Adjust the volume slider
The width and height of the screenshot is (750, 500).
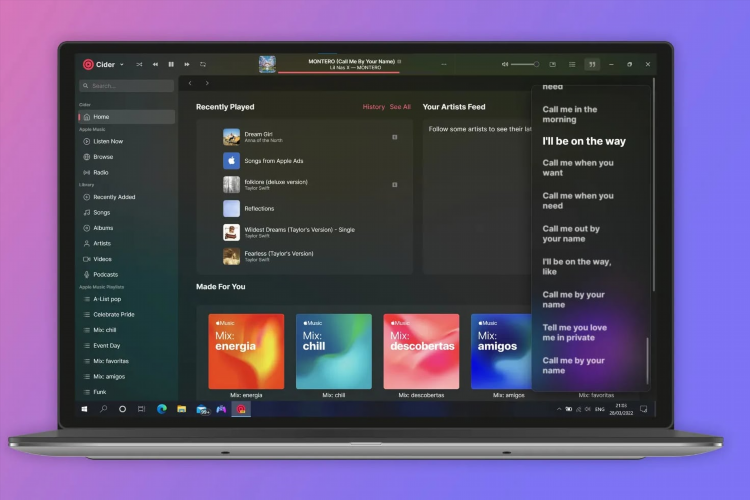tap(525, 65)
